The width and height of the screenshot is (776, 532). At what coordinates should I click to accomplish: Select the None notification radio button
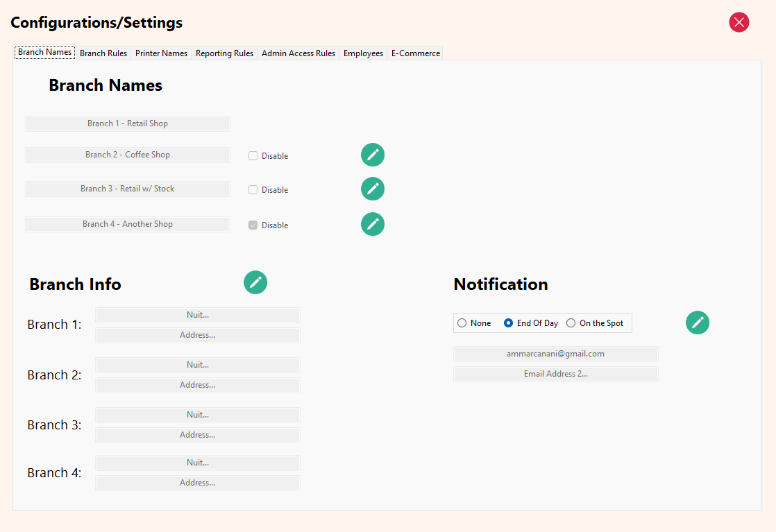tap(462, 323)
